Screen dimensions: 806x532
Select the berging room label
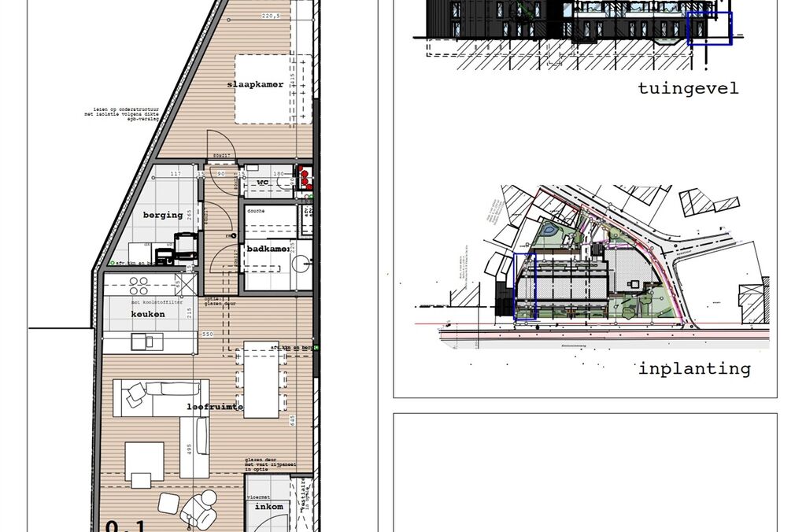pos(162,215)
